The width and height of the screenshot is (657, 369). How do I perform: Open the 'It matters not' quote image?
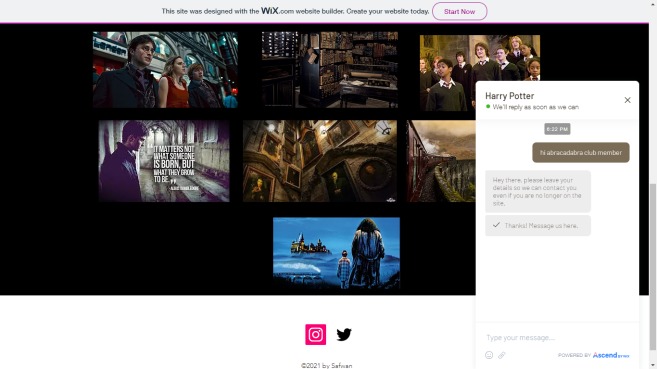[164, 161]
